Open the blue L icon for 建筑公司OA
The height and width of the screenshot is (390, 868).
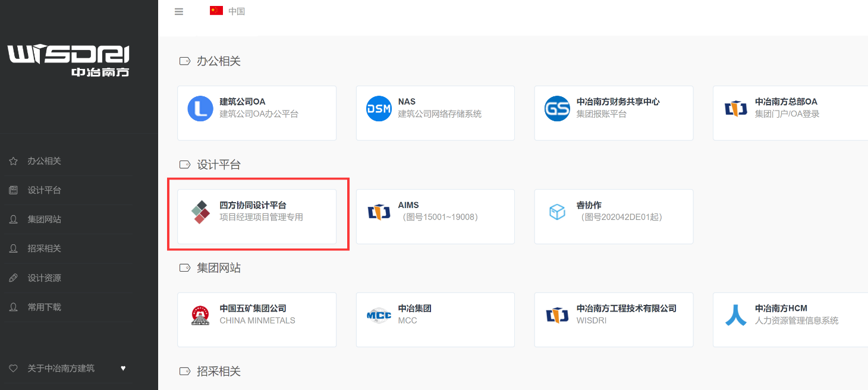point(200,109)
